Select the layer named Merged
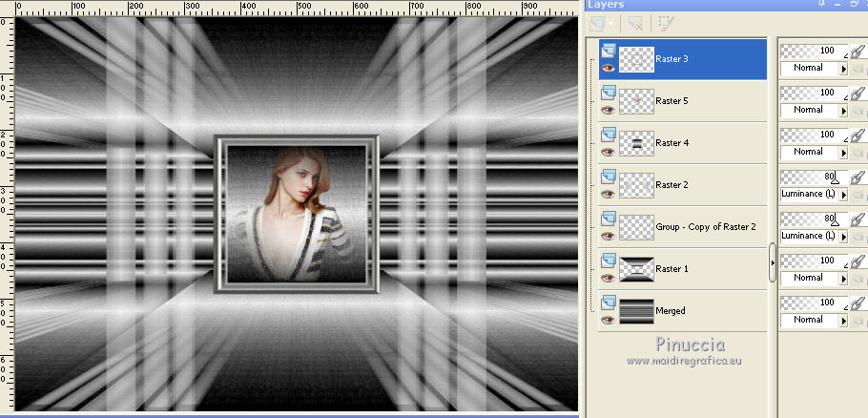Screen dimensions: 868x418 click(x=671, y=311)
